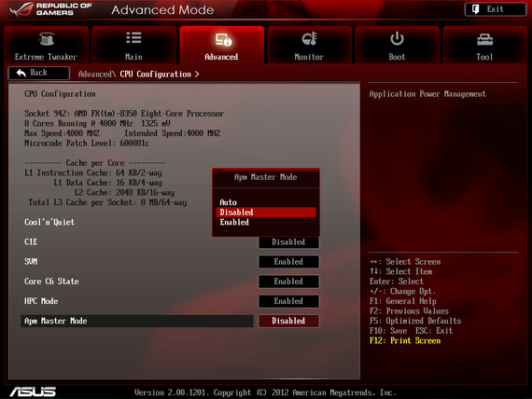Viewport: 532px width, 399px height.
Task: Choose Disabled in Apm Master Mode popup
Action: click(x=266, y=213)
